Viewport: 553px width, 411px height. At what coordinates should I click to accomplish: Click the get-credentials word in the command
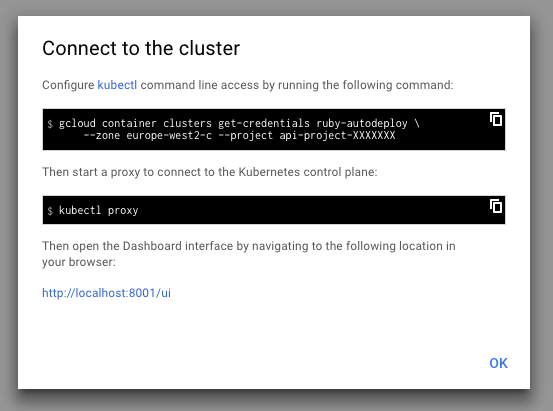point(264,123)
